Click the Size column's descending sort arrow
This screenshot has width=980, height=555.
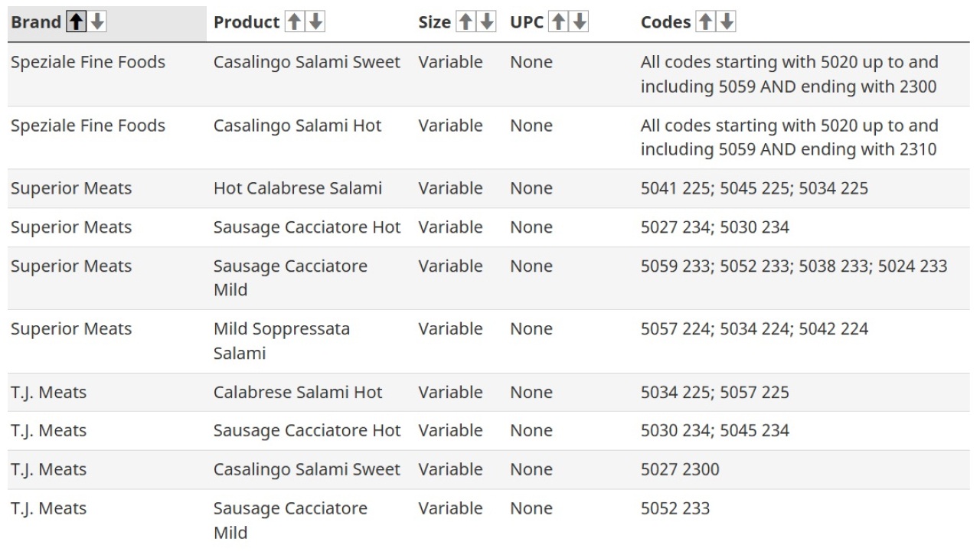coord(486,22)
